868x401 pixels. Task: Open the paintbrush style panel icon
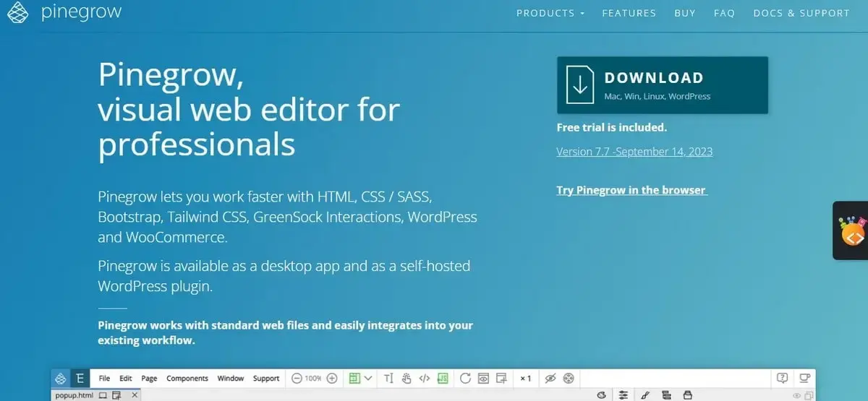[x=645, y=395]
